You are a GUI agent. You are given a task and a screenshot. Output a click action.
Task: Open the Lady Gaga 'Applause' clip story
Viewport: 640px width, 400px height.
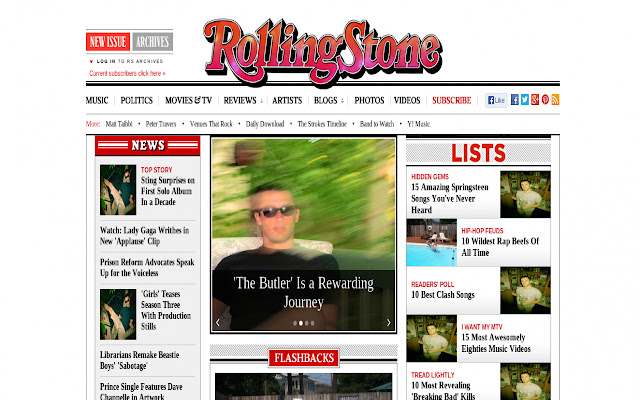(x=144, y=236)
